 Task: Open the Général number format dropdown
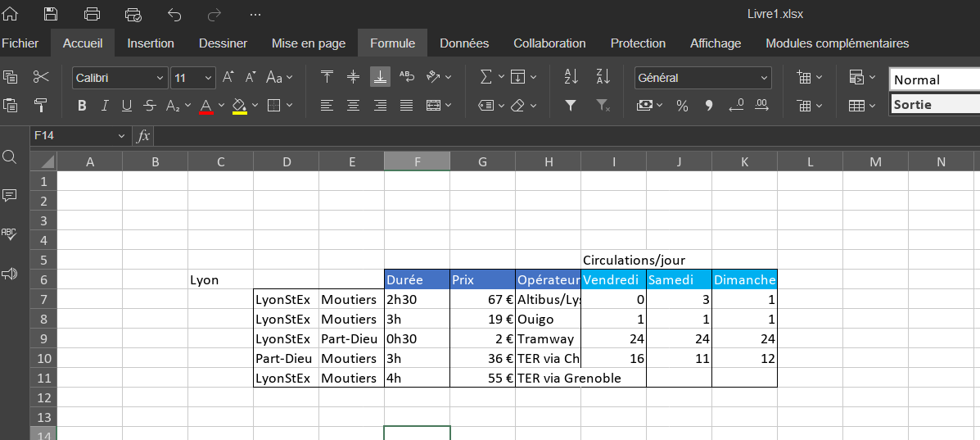coord(764,78)
